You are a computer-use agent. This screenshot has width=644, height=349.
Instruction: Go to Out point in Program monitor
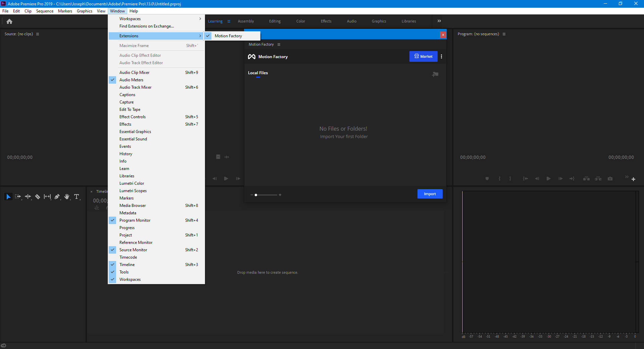[572, 179]
